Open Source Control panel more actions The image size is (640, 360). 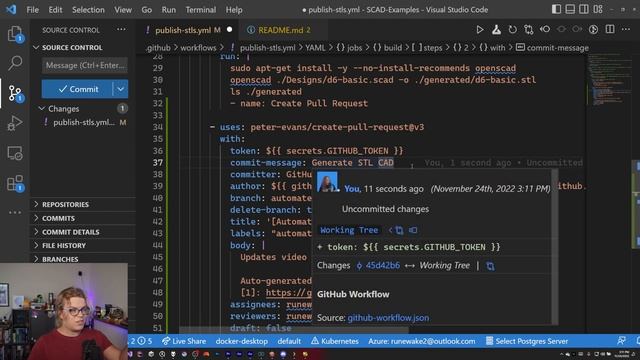click(x=121, y=30)
